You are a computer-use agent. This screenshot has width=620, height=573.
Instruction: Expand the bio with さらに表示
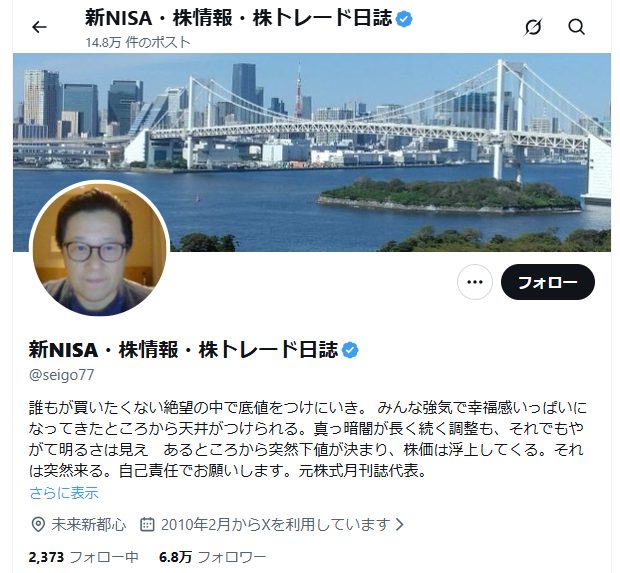(x=64, y=493)
